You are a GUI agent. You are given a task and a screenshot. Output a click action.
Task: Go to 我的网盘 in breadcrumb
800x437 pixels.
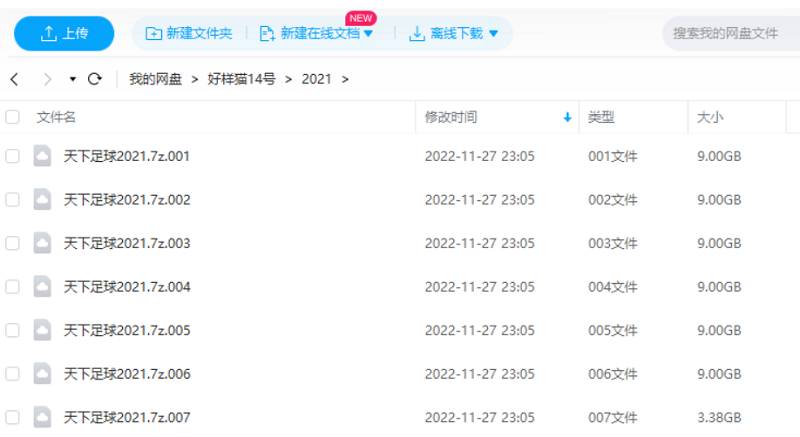tap(155, 79)
